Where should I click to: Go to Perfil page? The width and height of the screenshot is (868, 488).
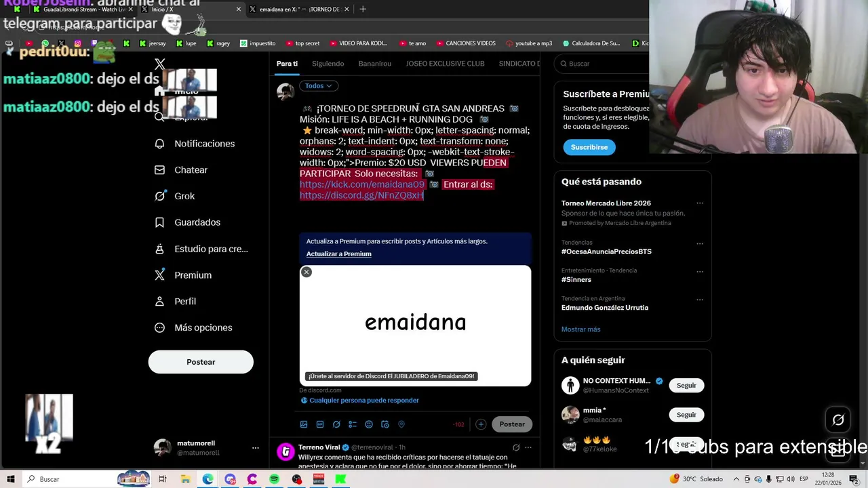point(176,302)
